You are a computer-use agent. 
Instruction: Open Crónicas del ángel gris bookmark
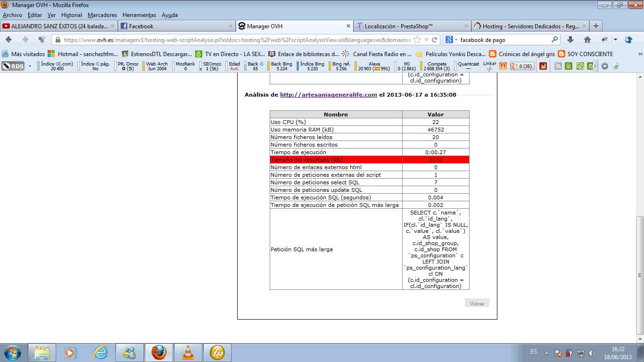click(521, 54)
